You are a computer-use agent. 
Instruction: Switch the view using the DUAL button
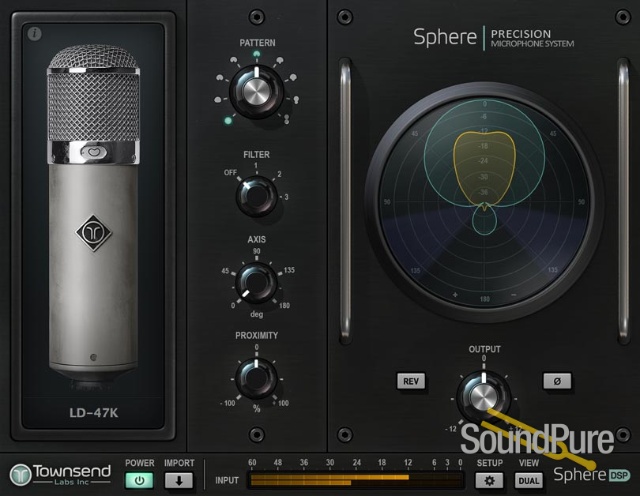tap(529, 480)
